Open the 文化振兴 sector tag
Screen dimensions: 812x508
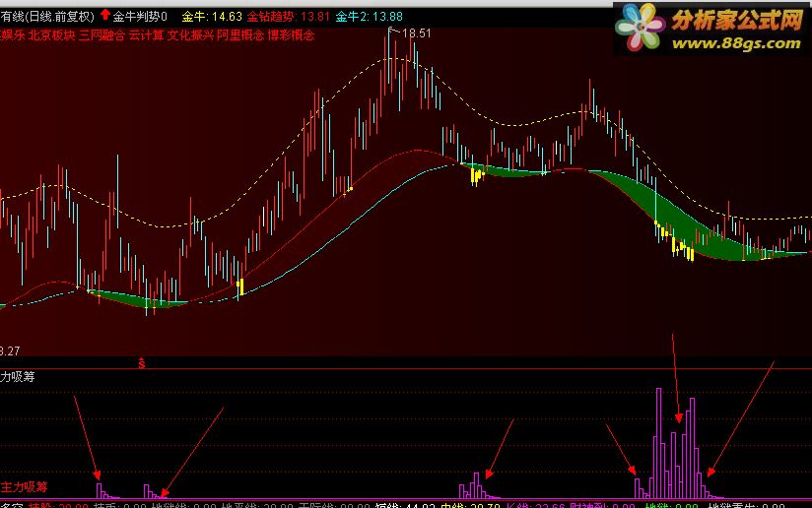pyautogui.click(x=190, y=35)
